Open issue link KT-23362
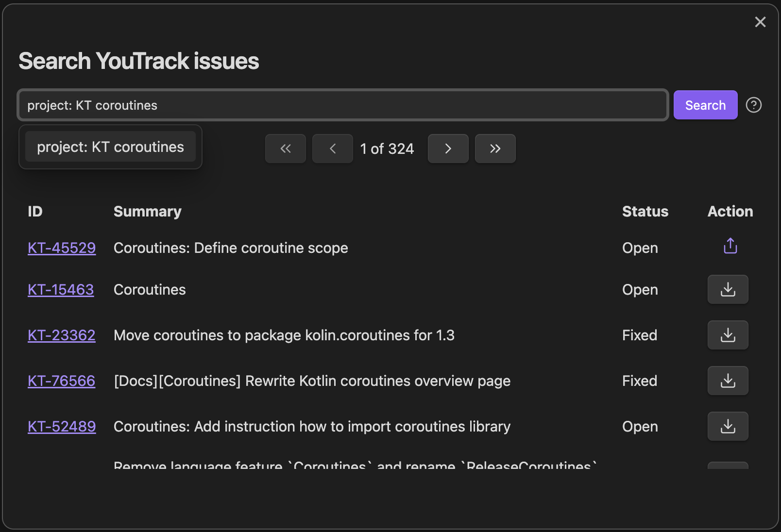781x532 pixels. click(x=62, y=335)
